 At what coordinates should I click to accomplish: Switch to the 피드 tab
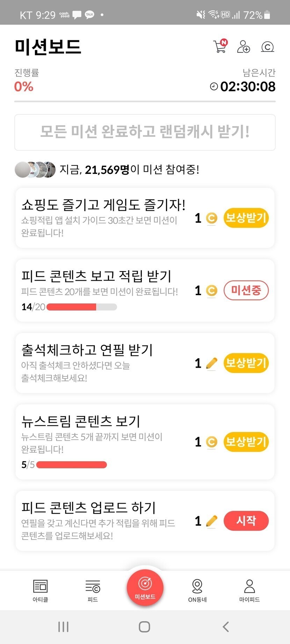(93, 590)
